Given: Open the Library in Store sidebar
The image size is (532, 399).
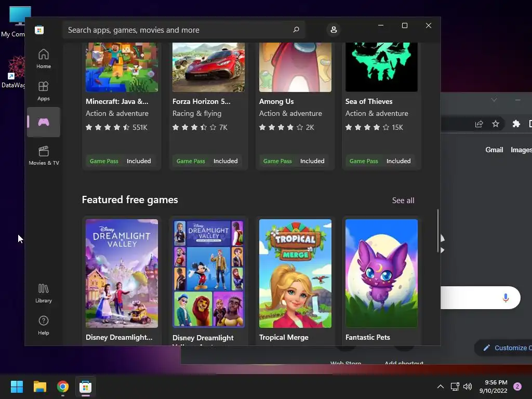Looking at the screenshot, I should [x=44, y=293].
